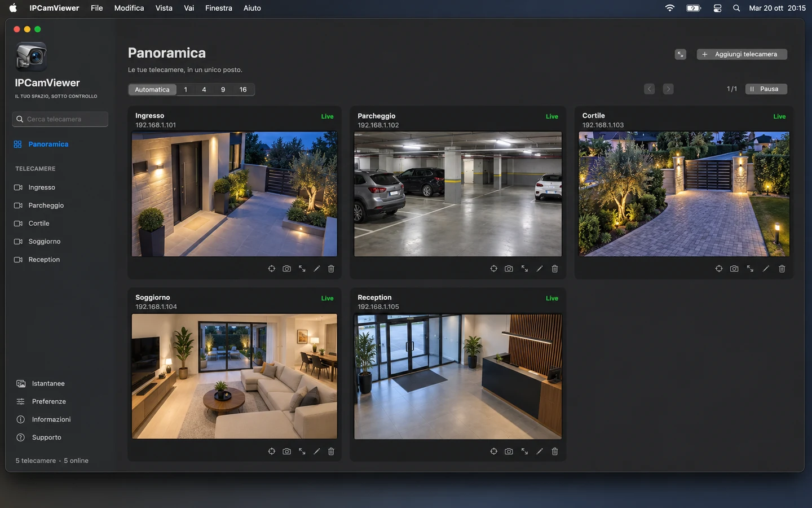The image size is (812, 508).
Task: Open the Finestra menu in menu bar
Action: tap(219, 8)
